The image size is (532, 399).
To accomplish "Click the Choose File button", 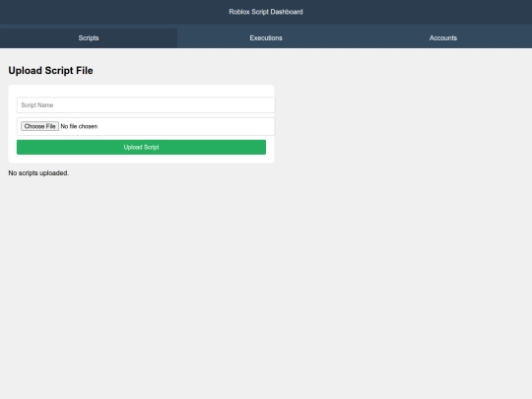I will tap(39, 126).
